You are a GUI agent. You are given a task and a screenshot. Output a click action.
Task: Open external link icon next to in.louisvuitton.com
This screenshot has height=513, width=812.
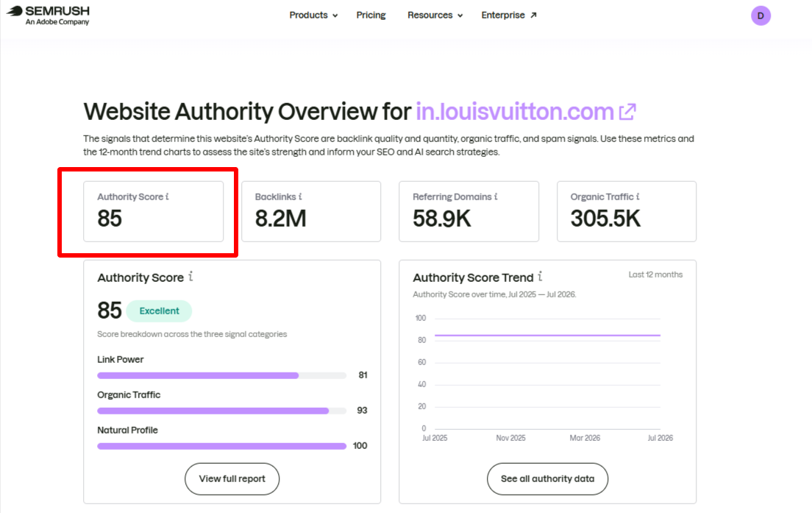coord(627,111)
